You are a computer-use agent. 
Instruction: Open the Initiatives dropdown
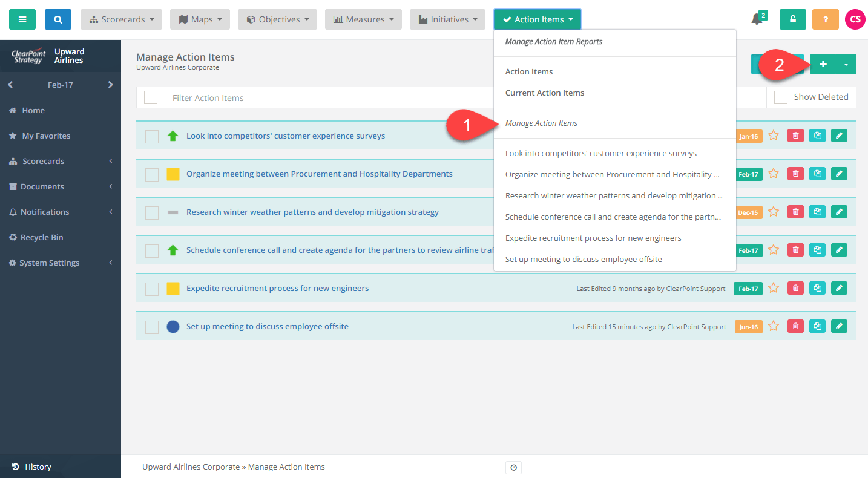[447, 19]
